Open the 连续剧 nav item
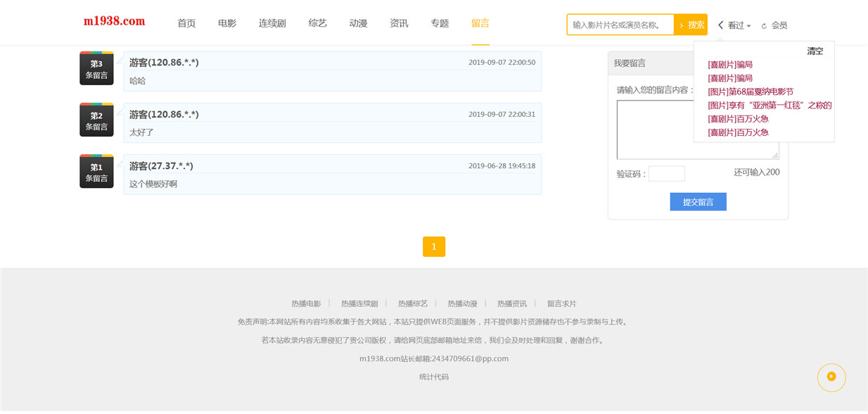Screen dimensions: 868x414 [272, 23]
